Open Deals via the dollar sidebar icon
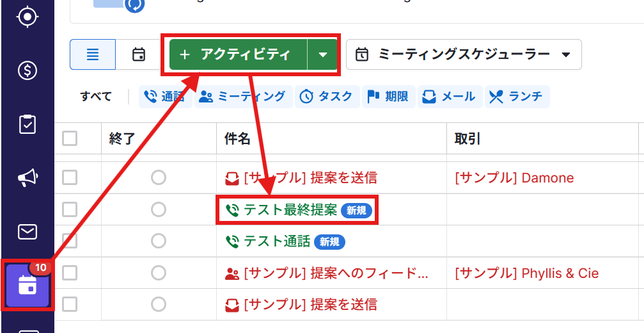The image size is (644, 333). tap(27, 70)
